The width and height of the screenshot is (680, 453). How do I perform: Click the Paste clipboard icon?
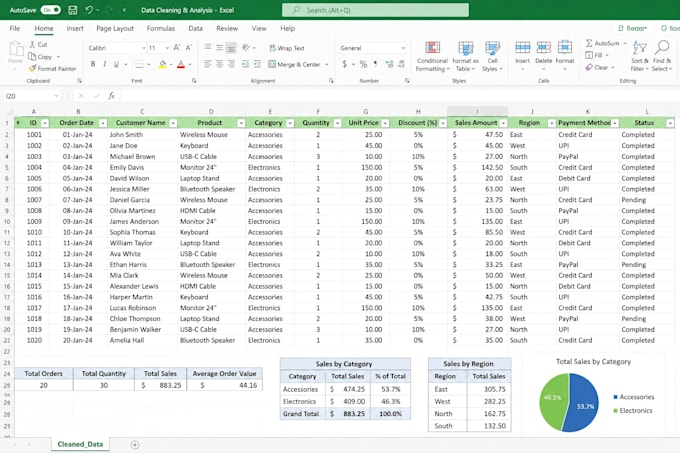(x=16, y=50)
